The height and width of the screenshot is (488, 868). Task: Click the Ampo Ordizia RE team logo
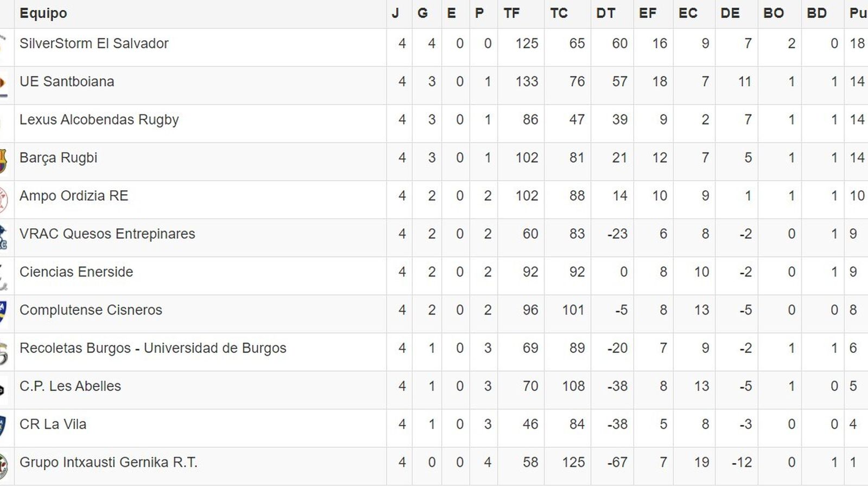[x=4, y=200]
